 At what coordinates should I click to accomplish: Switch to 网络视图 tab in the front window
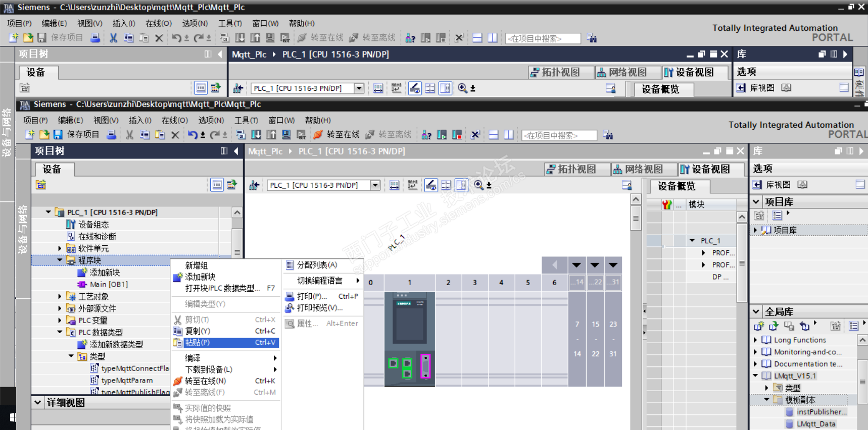(x=643, y=169)
